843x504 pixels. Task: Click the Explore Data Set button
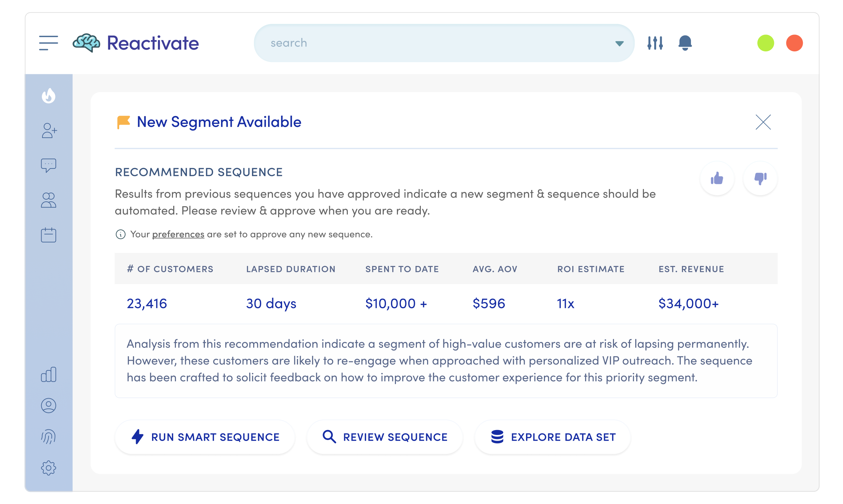553,437
